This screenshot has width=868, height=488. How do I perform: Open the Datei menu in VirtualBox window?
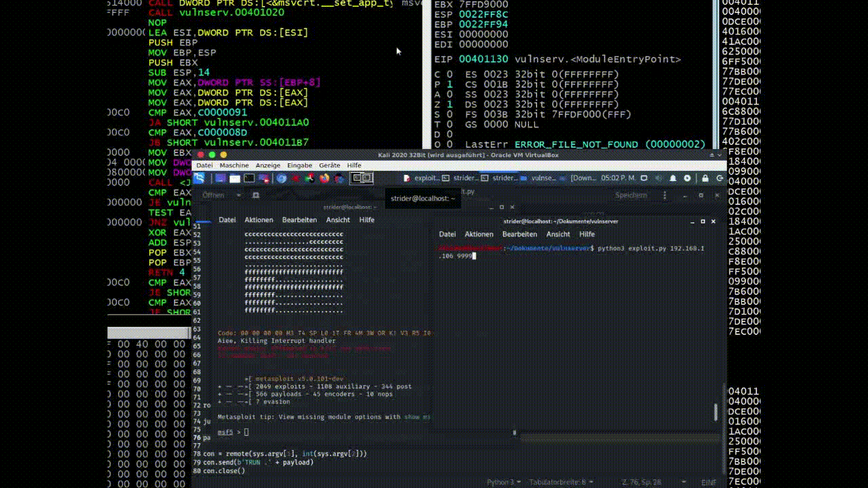[x=204, y=165]
